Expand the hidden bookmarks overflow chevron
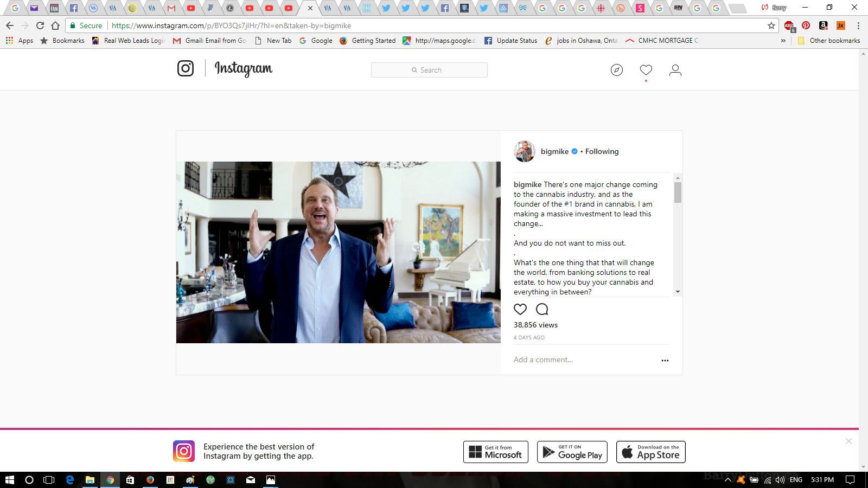868x488 pixels. [x=783, y=41]
